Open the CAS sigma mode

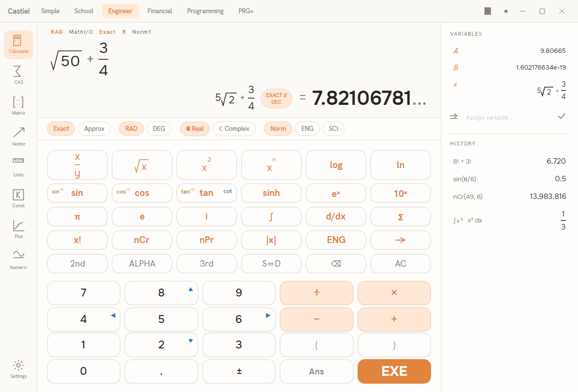(19, 75)
